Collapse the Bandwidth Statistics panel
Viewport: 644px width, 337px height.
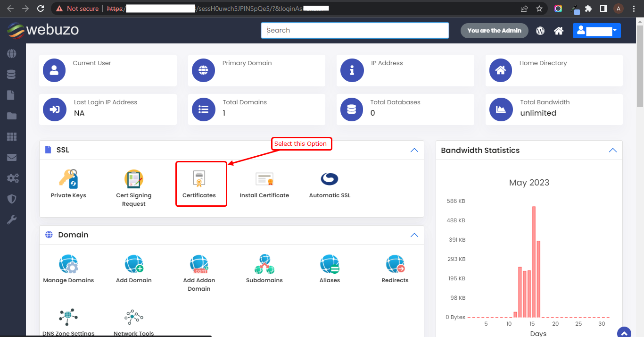[x=612, y=150]
